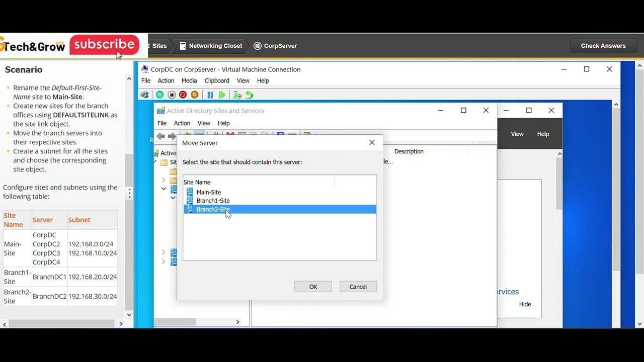This screenshot has height=362, width=644.
Task: Click the Scenario panel splitter handle dots
Action: (129, 193)
